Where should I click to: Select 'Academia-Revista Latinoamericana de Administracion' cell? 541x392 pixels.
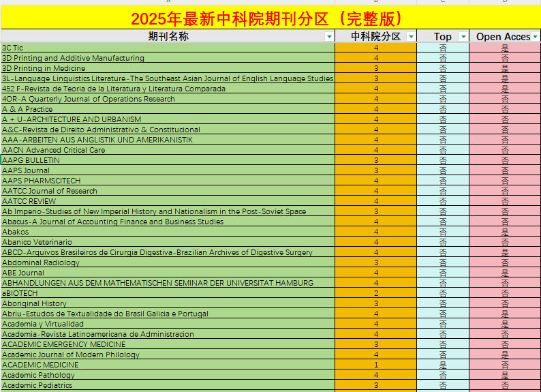click(168, 334)
